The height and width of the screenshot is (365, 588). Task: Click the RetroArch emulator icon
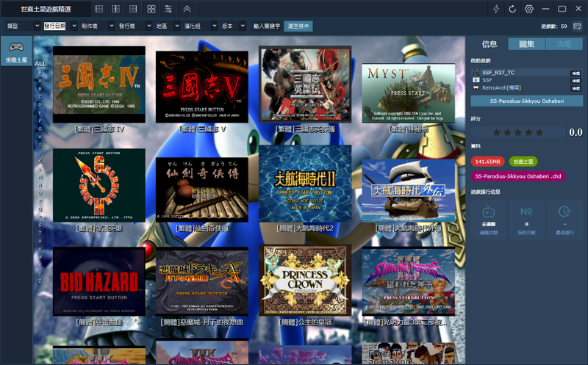click(x=476, y=87)
